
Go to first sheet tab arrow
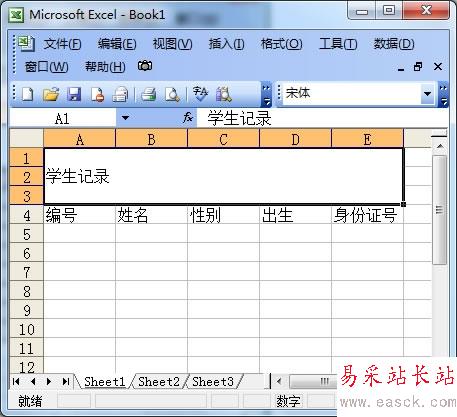16,381
